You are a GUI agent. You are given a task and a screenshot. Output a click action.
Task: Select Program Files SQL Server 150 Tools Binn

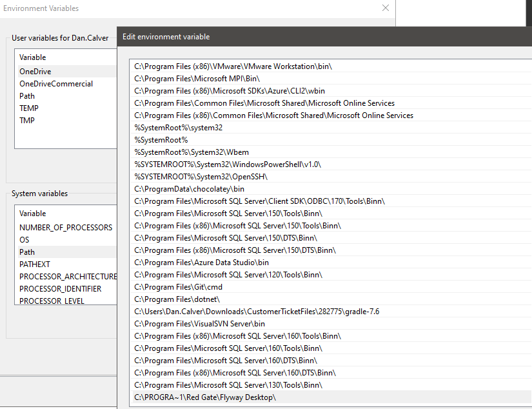pos(330,213)
